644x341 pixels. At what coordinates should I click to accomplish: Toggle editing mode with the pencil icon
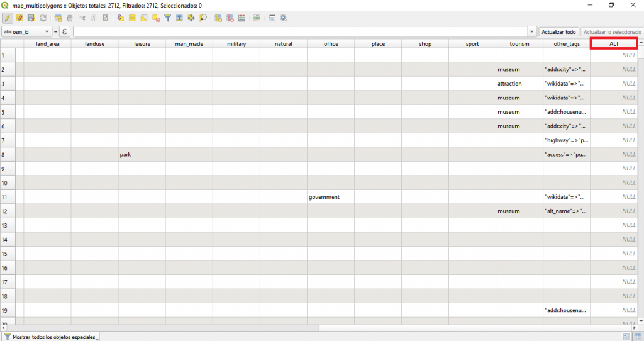point(8,18)
